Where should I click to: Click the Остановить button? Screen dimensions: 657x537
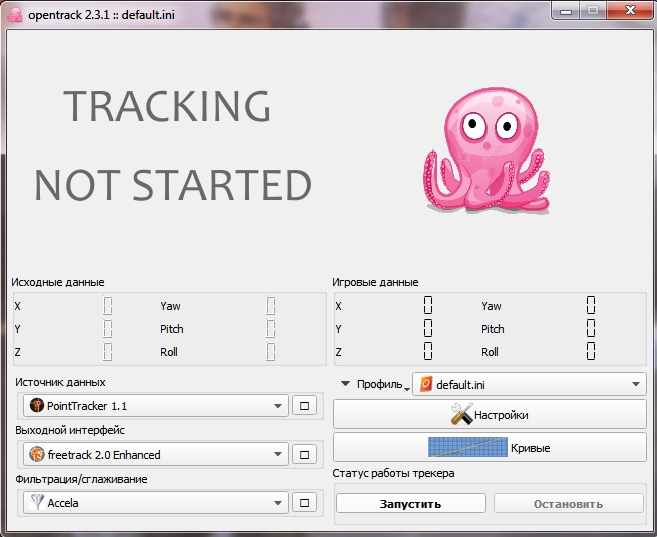point(569,503)
